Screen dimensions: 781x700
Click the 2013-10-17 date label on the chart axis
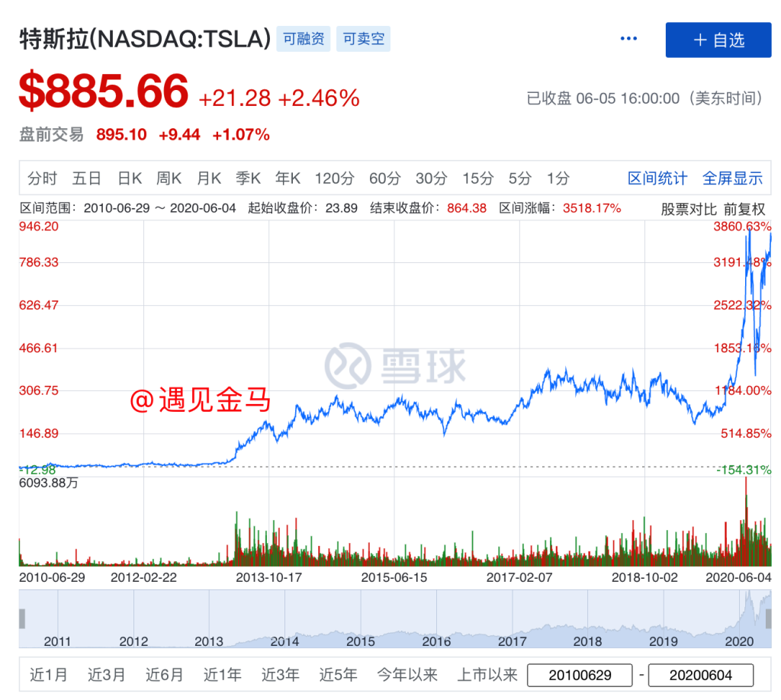click(269, 577)
